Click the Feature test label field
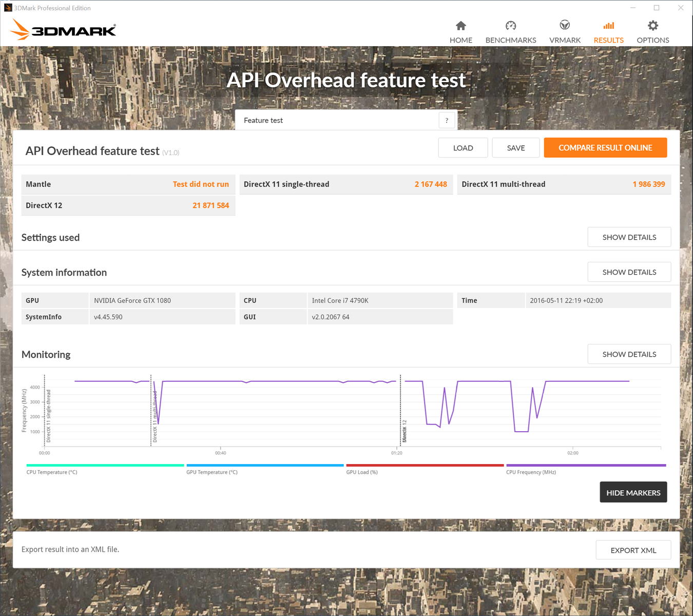The width and height of the screenshot is (693, 616). pyautogui.click(x=337, y=120)
